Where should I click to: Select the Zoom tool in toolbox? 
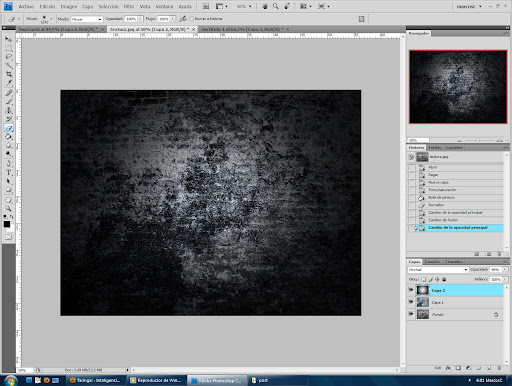[x=8, y=209]
